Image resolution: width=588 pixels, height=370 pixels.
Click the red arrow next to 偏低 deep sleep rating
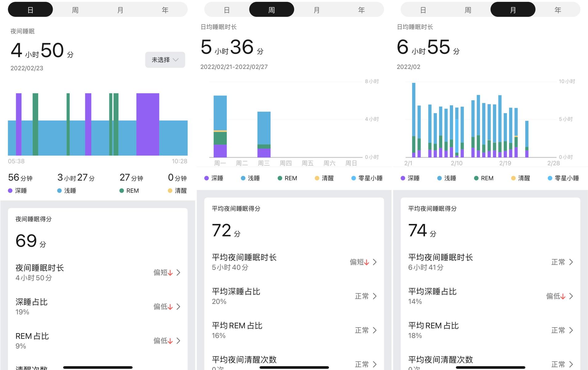(171, 307)
